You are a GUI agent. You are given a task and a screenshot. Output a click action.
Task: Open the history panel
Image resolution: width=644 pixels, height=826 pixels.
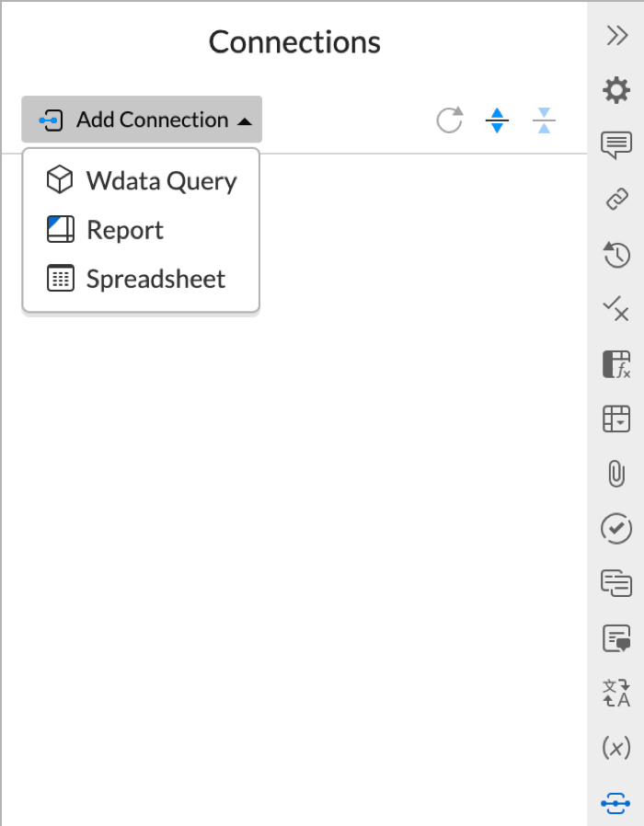pyautogui.click(x=615, y=255)
